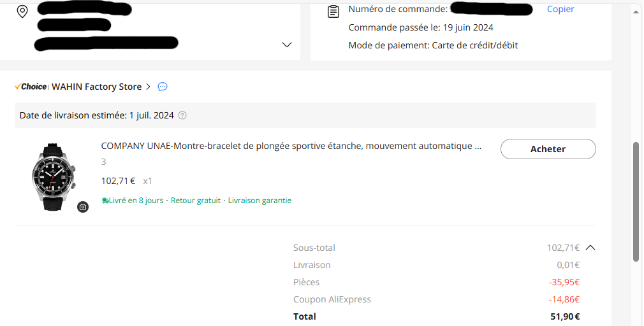Screen dimensions: 644x326
Task: Open the watch product thumbnail
Action: (54, 177)
